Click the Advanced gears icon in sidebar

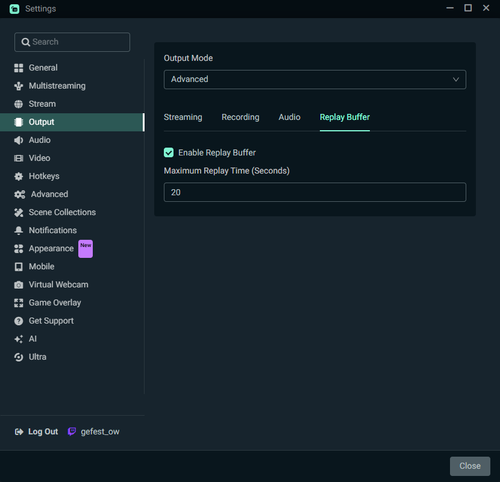tap(20, 194)
